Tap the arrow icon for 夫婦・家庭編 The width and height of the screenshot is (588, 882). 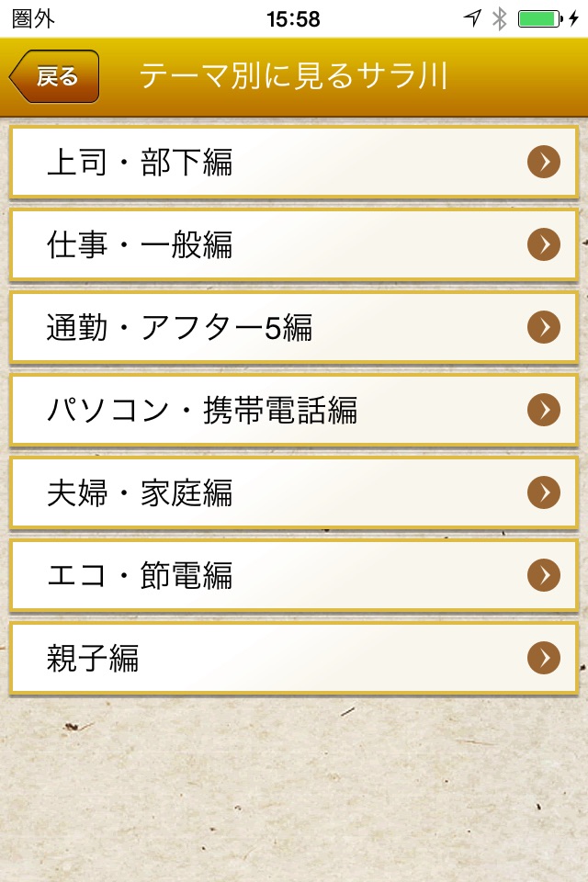(544, 492)
